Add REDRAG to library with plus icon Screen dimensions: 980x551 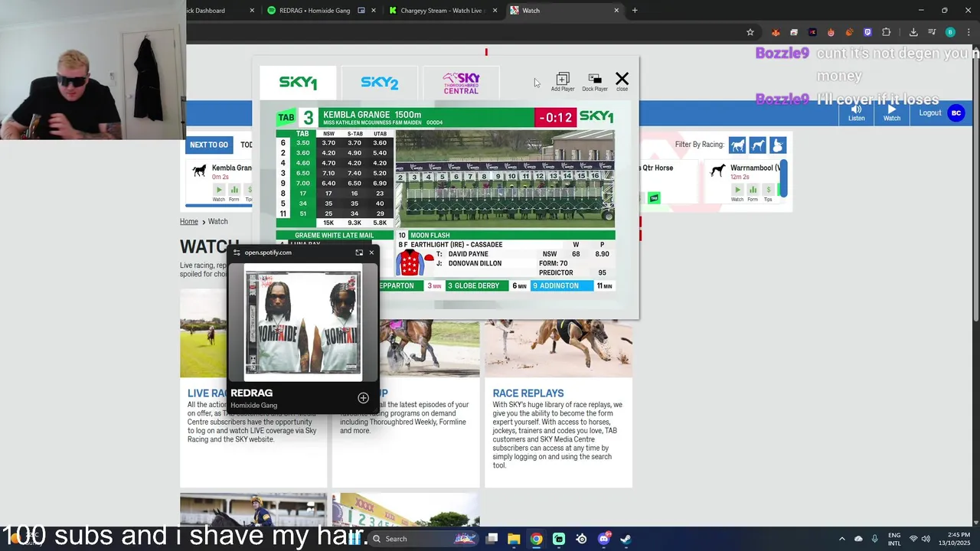pos(363,398)
